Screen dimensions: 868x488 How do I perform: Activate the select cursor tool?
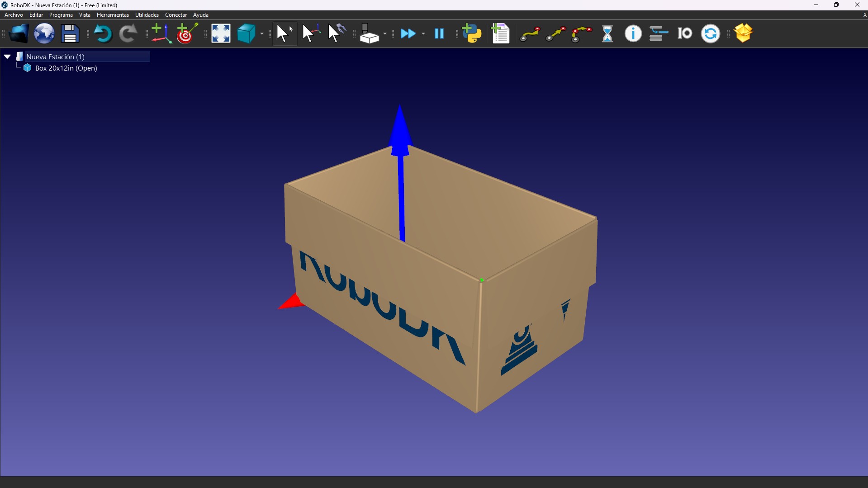pyautogui.click(x=285, y=33)
